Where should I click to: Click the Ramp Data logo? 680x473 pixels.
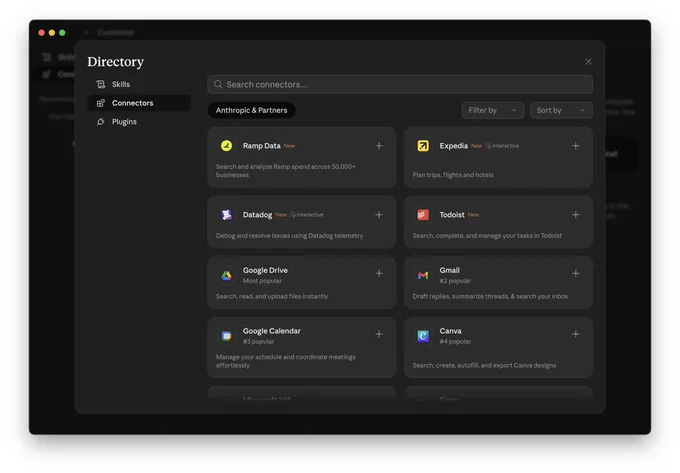[226, 146]
